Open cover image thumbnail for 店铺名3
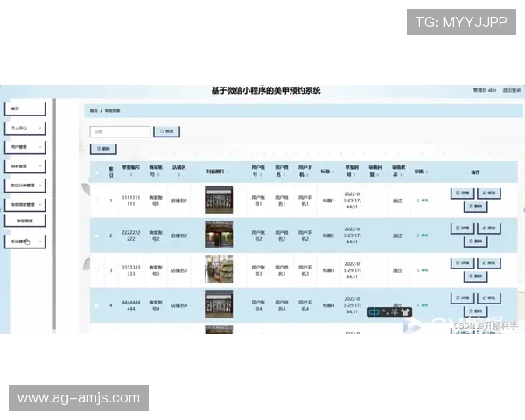The width and height of the screenshot is (525, 420). pos(219,269)
